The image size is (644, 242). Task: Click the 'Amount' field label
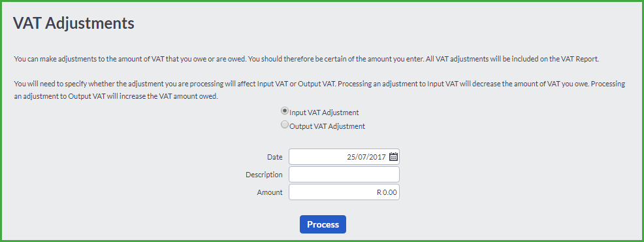click(270, 192)
